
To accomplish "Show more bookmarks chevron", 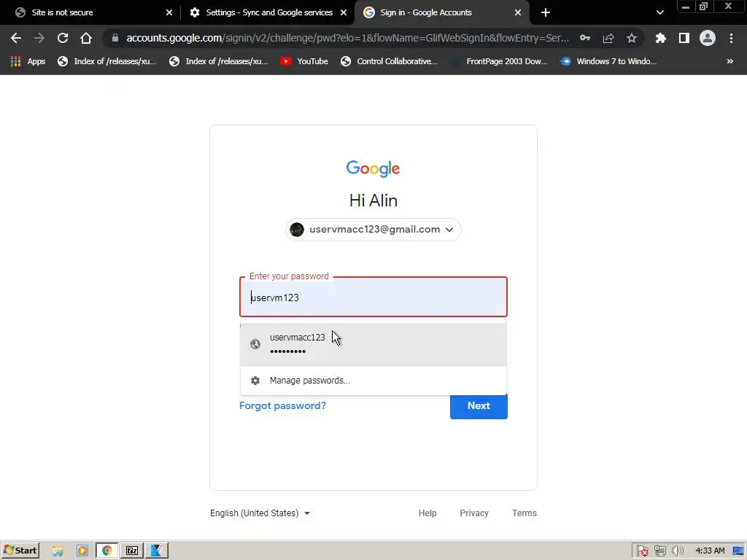I will tap(729, 61).
